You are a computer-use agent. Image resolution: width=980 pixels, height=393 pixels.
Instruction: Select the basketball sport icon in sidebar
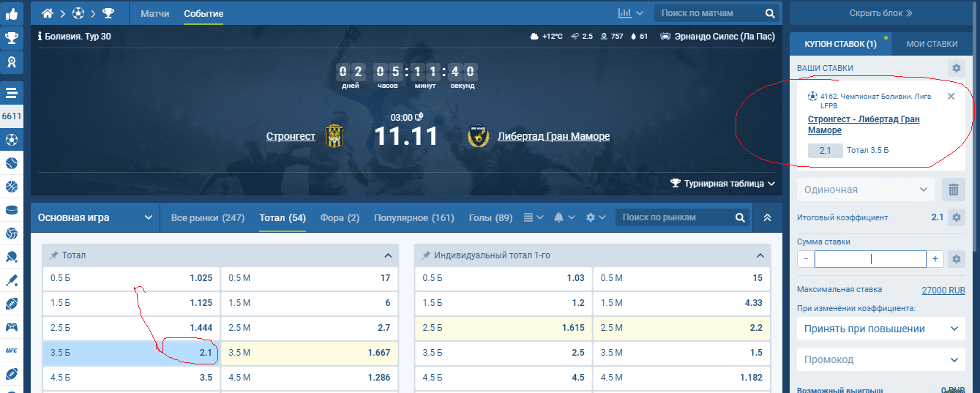coord(12,187)
